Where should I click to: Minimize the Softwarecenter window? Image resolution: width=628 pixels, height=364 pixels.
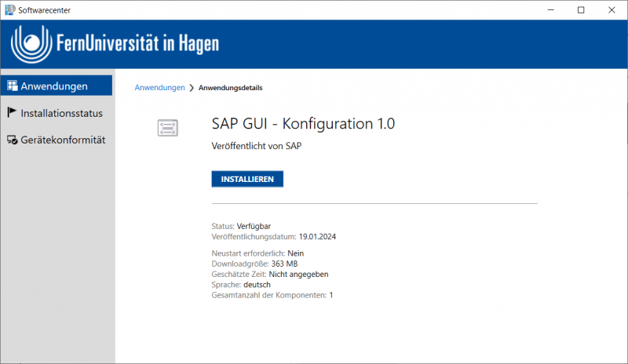point(551,10)
